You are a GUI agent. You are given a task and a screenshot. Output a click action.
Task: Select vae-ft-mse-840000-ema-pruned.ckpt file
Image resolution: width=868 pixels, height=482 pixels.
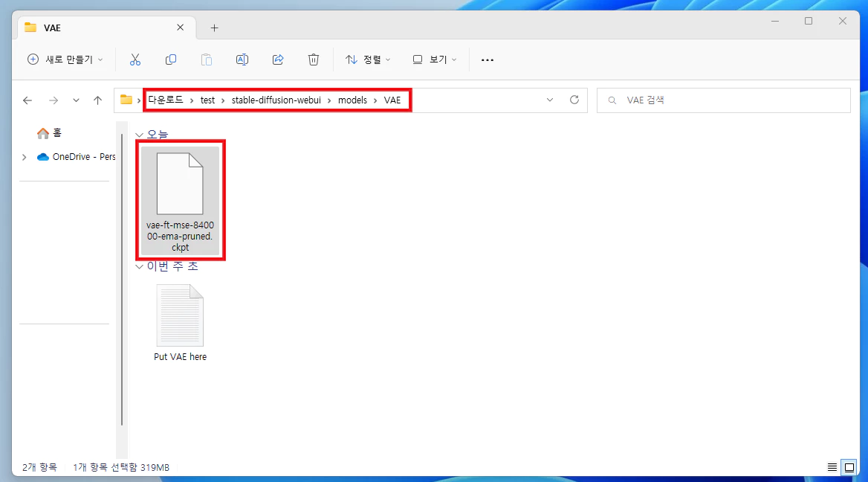(180, 201)
